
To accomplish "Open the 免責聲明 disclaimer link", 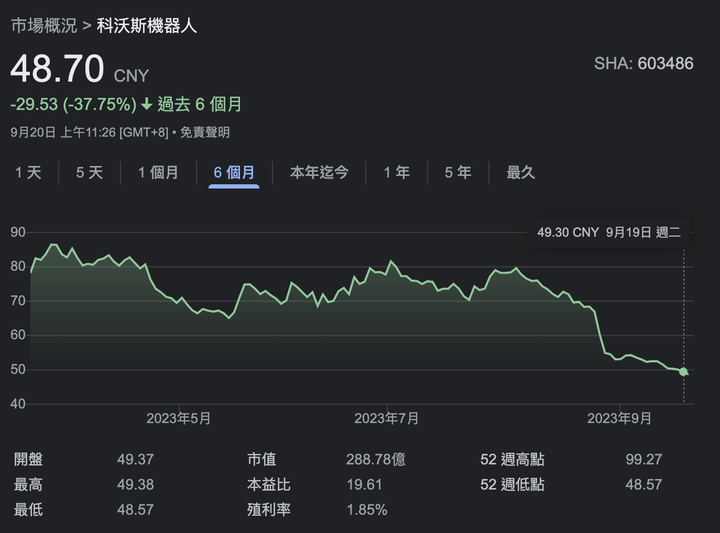I will 205,133.
